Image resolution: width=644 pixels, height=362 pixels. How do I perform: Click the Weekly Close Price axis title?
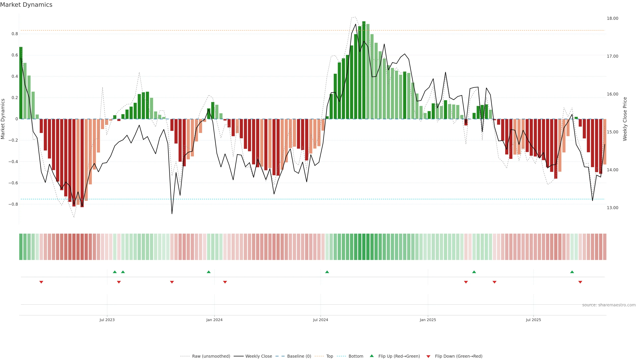(625, 119)
